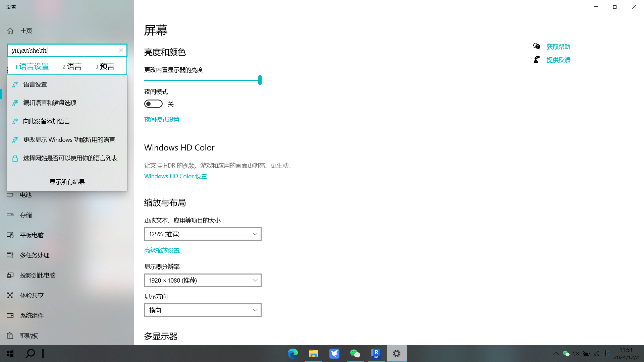
Task: Choose 向此设备添加语言 from search results
Action: (x=46, y=121)
